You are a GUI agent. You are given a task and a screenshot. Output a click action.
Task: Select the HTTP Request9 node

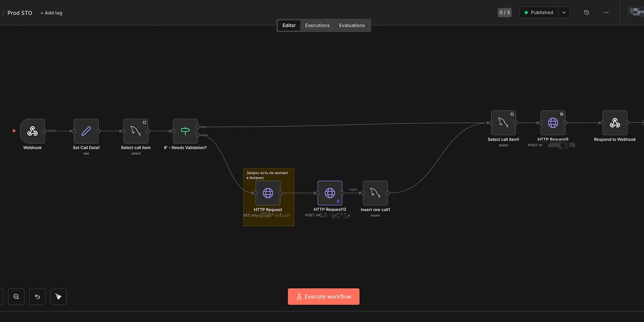click(553, 123)
